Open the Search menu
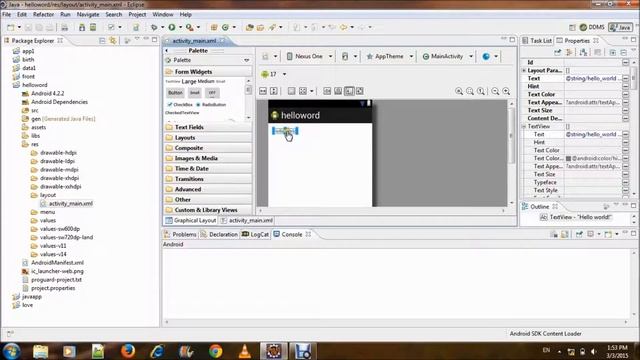Screen dimensions: 640x360 [x=113, y=14]
